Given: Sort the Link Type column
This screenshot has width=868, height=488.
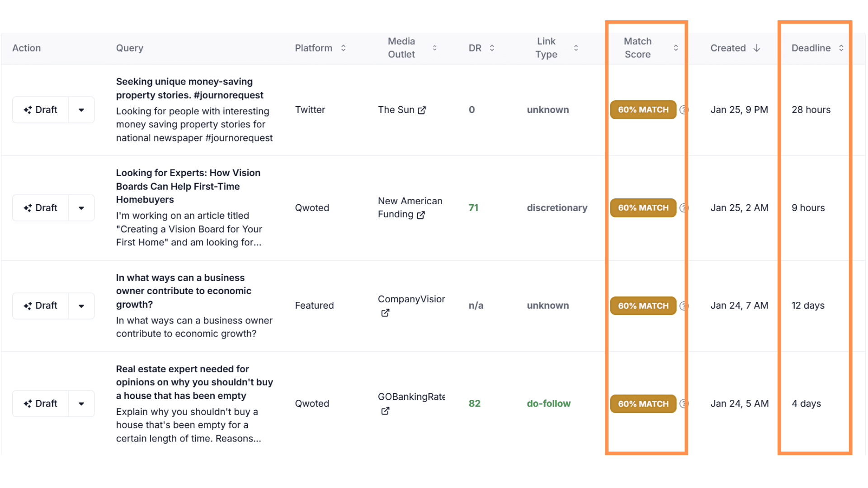Looking at the screenshot, I should 576,48.
